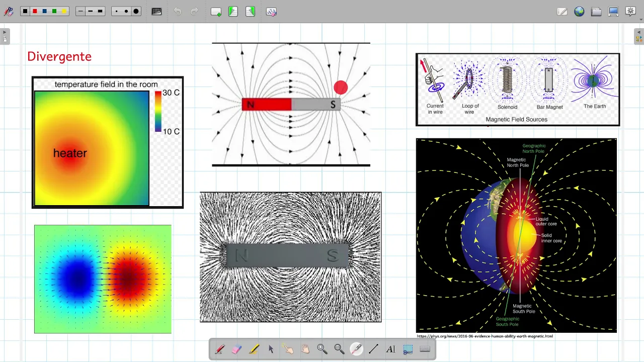Open the erase page menu

click(x=271, y=12)
